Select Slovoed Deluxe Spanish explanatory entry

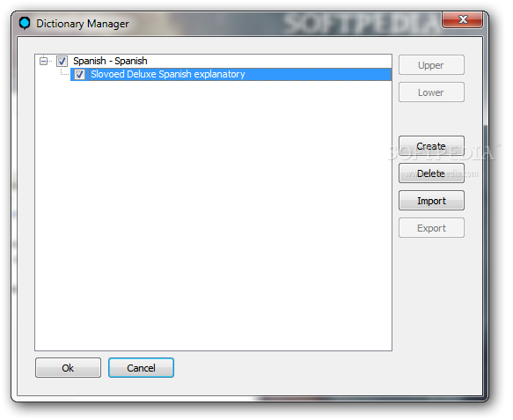tap(231, 74)
